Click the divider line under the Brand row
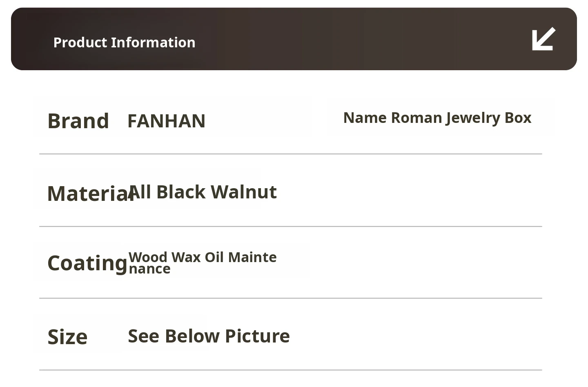The width and height of the screenshot is (588, 387). click(290, 154)
